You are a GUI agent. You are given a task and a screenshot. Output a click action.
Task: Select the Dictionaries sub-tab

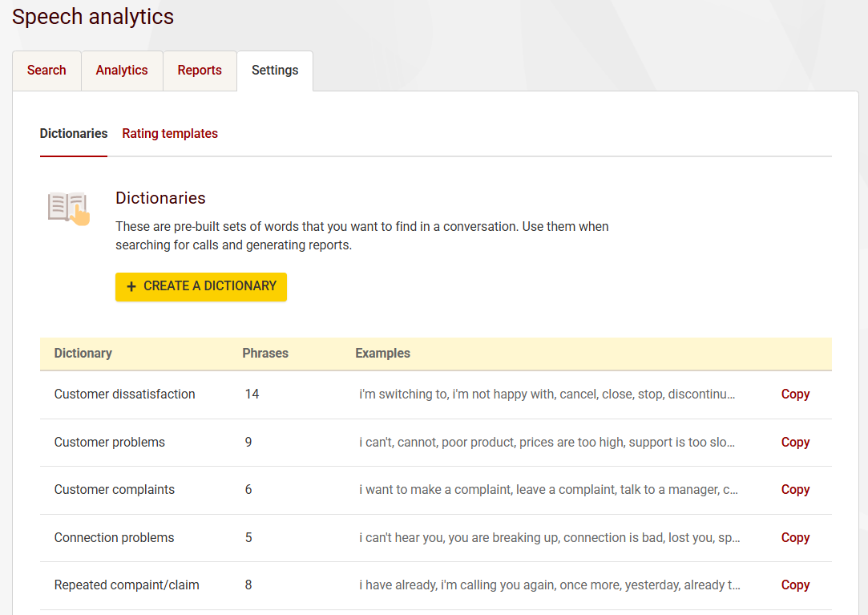point(74,134)
